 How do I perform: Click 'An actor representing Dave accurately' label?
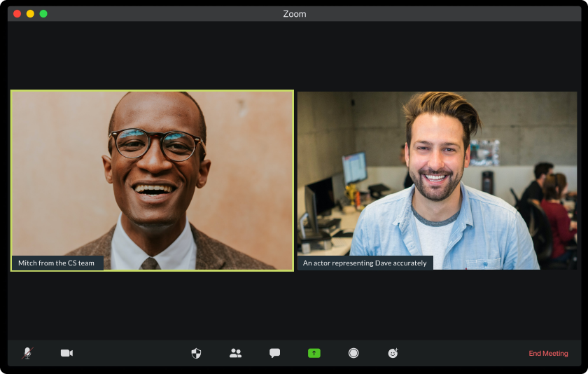pyautogui.click(x=365, y=263)
